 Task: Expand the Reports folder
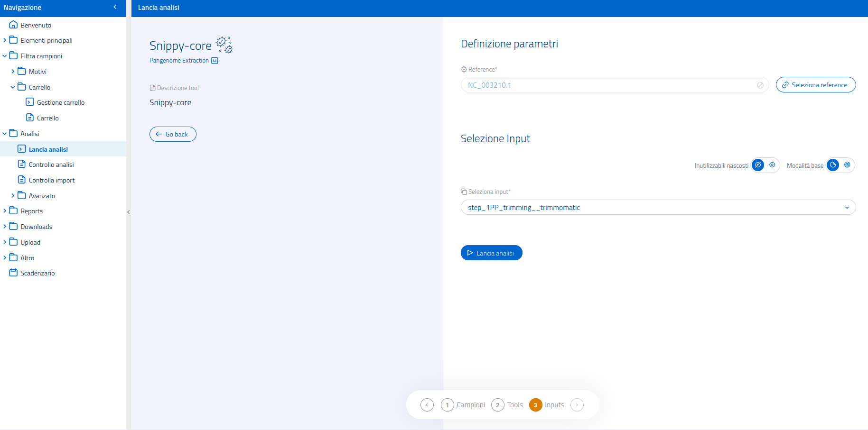(x=5, y=211)
